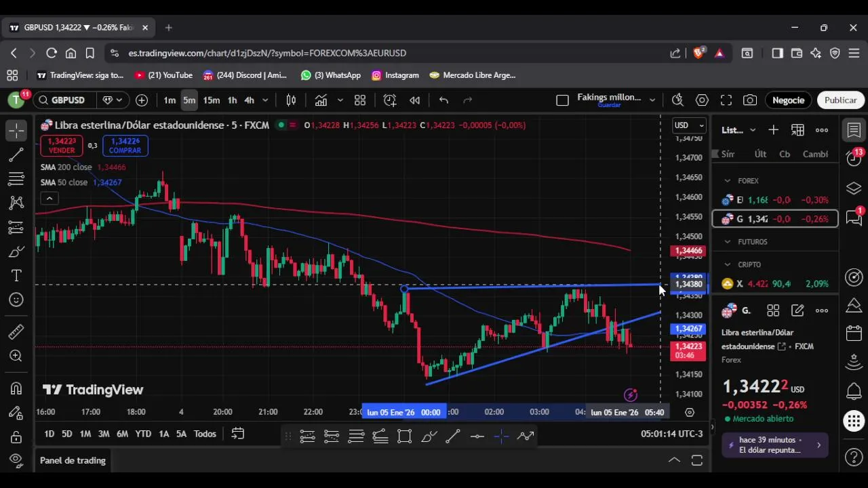Open the dollar news headline card
The width and height of the screenshot is (868, 488).
coord(775,445)
